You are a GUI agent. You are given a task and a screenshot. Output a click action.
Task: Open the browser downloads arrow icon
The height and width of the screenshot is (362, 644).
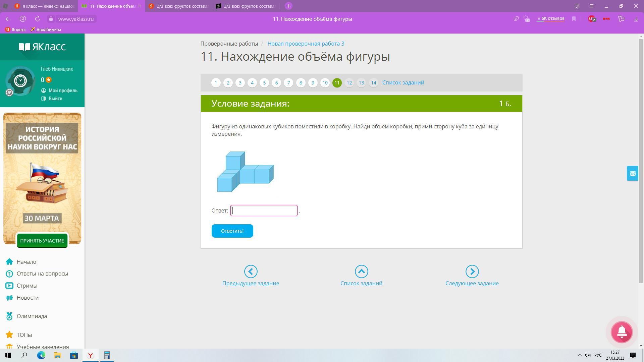[x=636, y=19]
